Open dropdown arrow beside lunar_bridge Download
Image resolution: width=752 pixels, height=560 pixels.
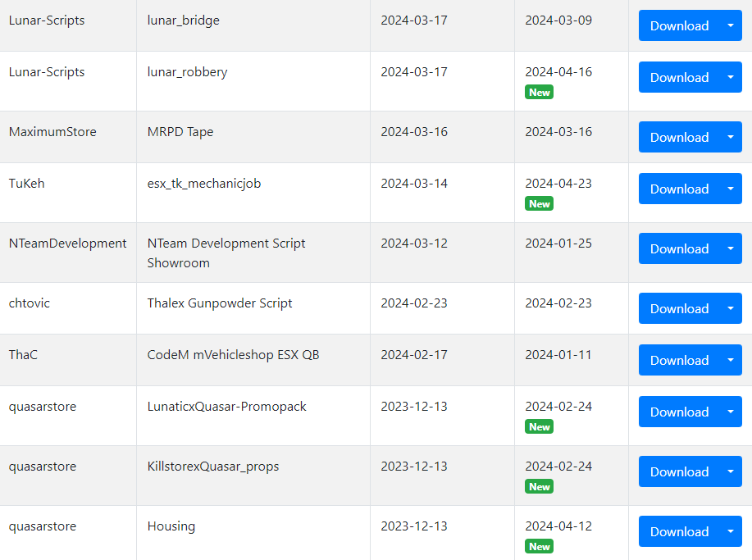click(731, 25)
